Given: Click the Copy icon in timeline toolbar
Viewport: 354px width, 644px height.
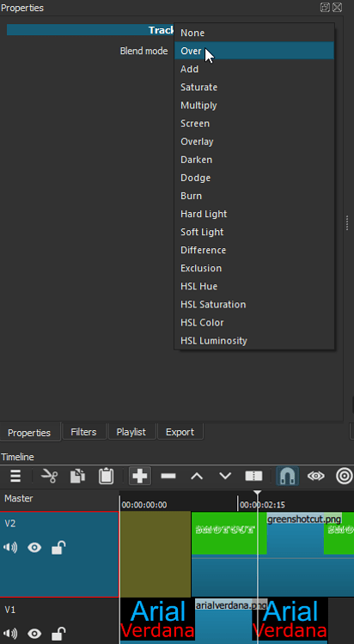Looking at the screenshot, I should pos(77,477).
